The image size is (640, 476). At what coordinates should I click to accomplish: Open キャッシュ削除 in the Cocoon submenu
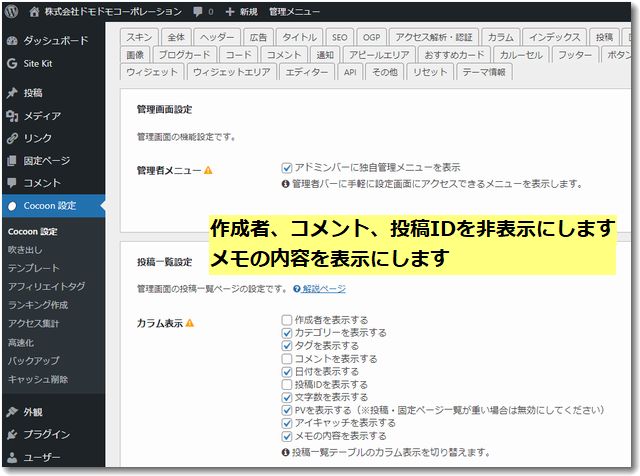[x=37, y=380]
